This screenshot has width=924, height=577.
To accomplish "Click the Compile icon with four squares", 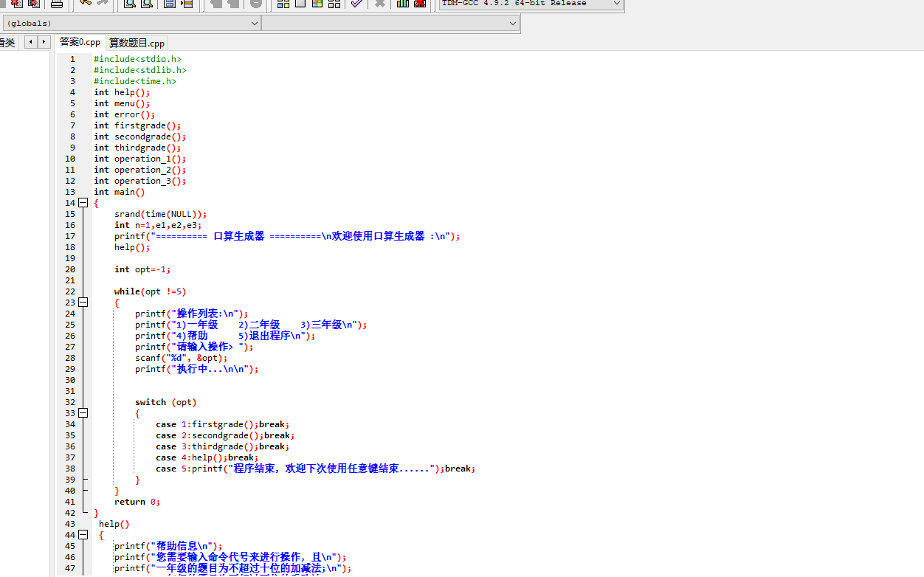I will tap(283, 4).
